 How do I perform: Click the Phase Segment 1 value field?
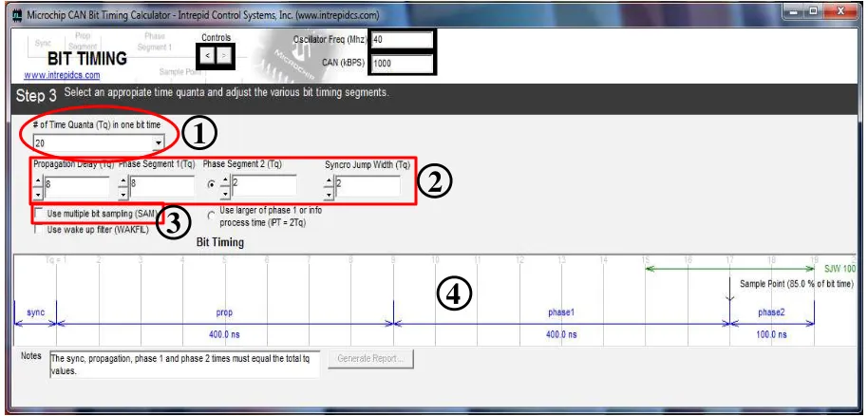[161, 187]
